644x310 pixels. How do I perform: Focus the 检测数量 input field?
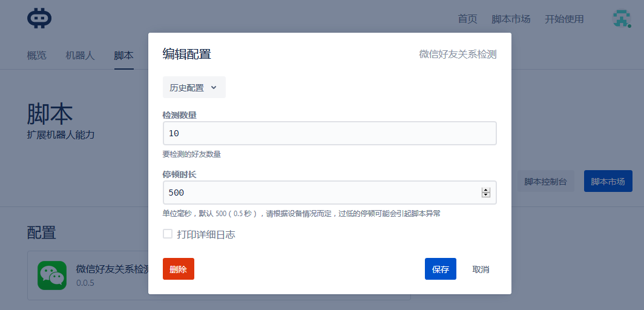pos(329,133)
